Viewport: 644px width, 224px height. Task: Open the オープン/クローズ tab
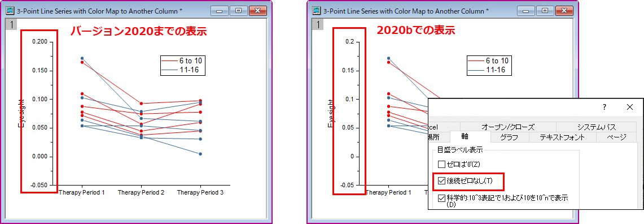tap(508, 127)
